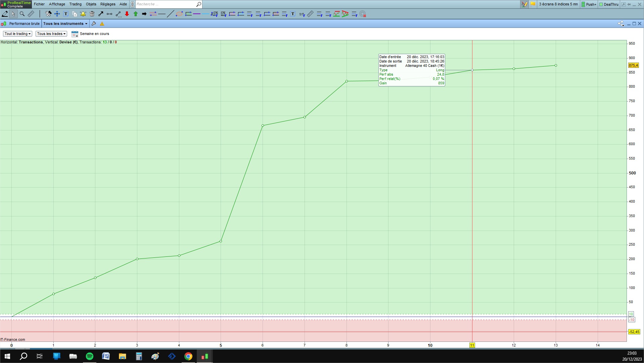
Task: Select the green zigzag trend icon
Action: click(x=336, y=14)
